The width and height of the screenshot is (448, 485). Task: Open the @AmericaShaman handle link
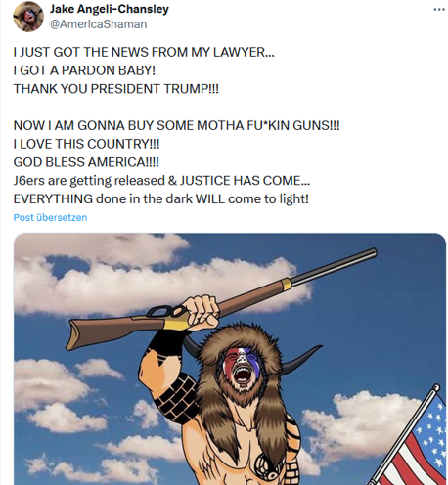click(98, 24)
